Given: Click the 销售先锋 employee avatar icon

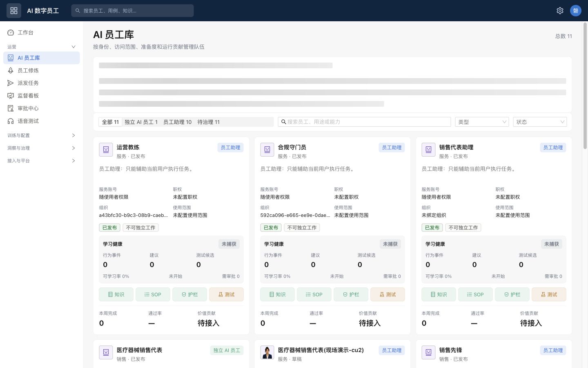Looking at the screenshot, I should (428, 352).
